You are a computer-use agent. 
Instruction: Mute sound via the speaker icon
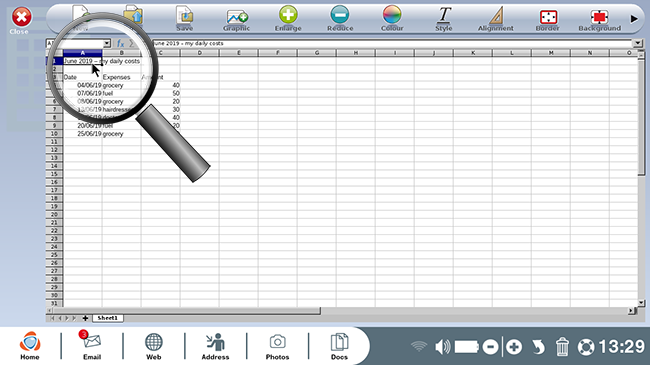(x=443, y=347)
